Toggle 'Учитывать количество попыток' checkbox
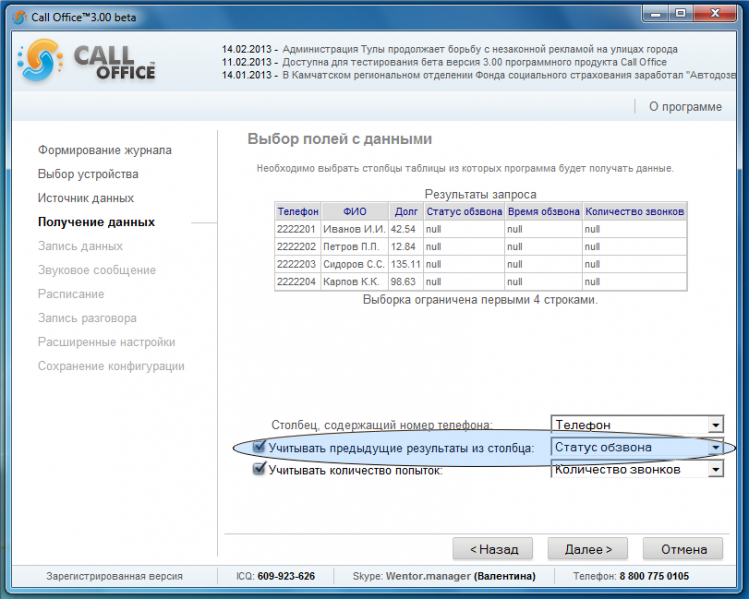The height and width of the screenshot is (599, 749). [x=258, y=469]
